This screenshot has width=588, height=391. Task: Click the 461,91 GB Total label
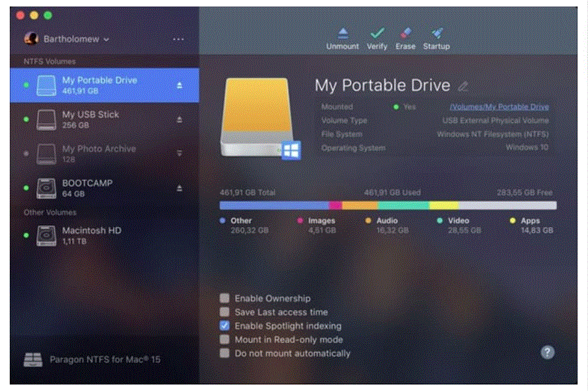(248, 193)
